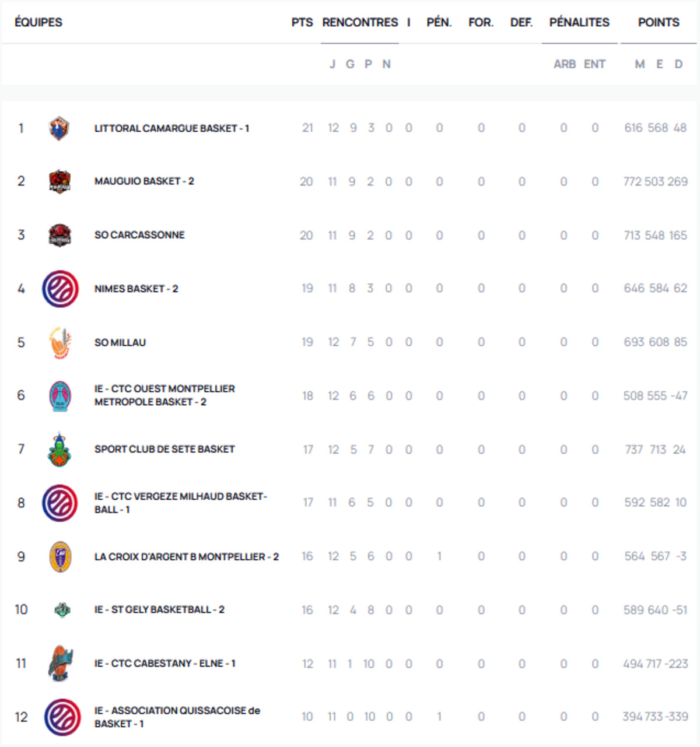Select the SO Millau club logo
700x747 pixels.
60,342
